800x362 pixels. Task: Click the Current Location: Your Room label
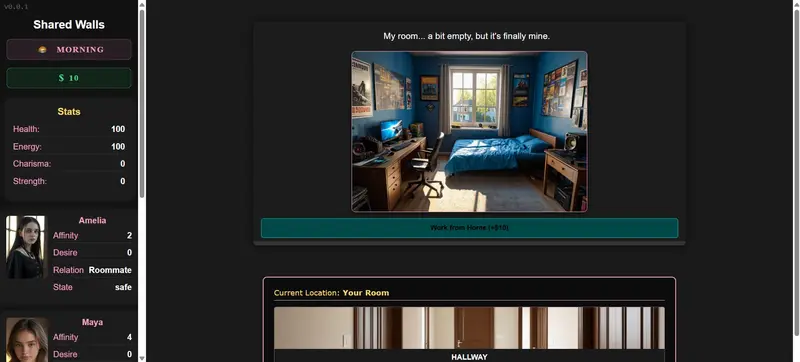pyautogui.click(x=331, y=293)
